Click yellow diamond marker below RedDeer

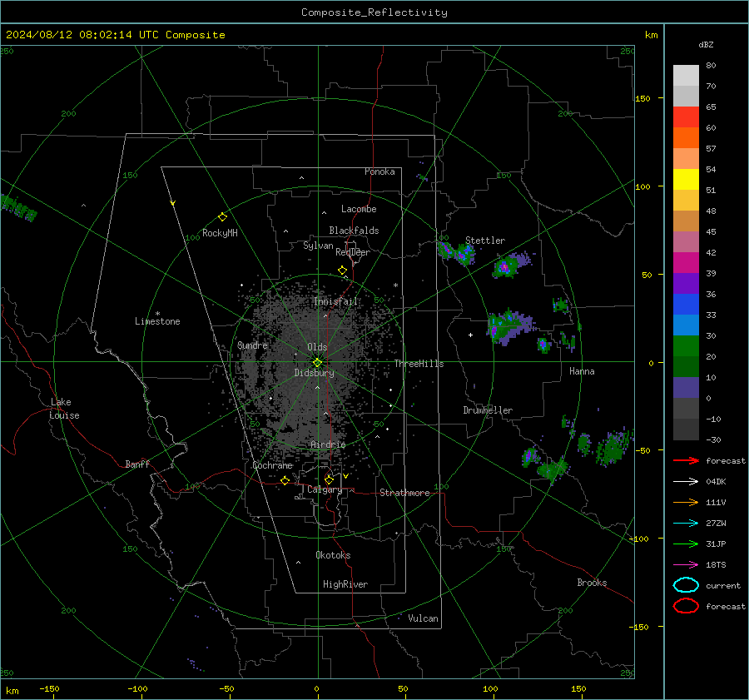click(x=343, y=271)
